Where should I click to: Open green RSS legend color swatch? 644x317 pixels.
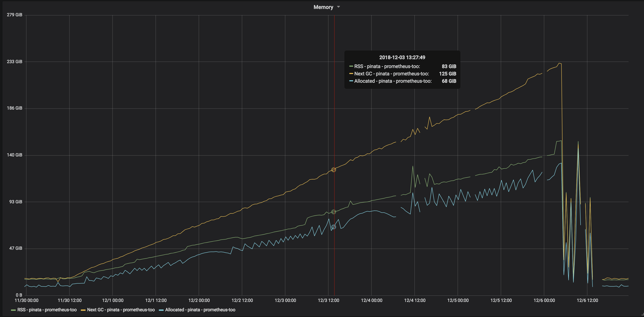tap(13, 310)
